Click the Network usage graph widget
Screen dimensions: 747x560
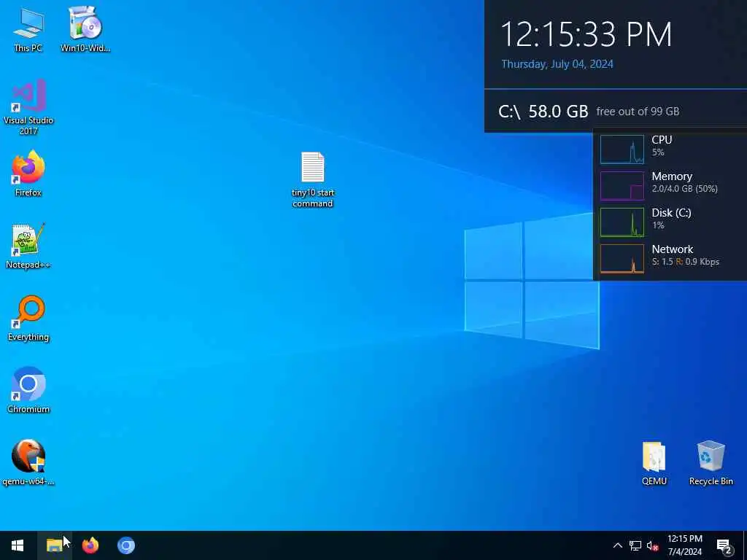coord(622,259)
